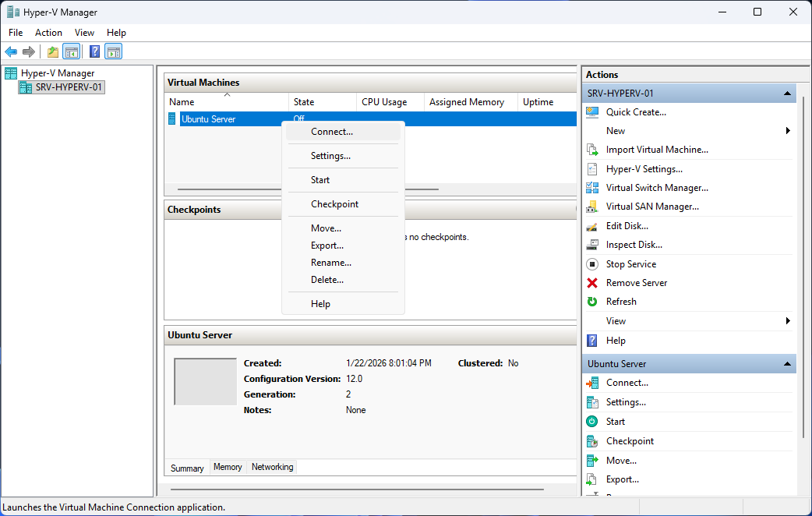
Task: Select Checkpoint from the context menu
Action: [x=334, y=204]
